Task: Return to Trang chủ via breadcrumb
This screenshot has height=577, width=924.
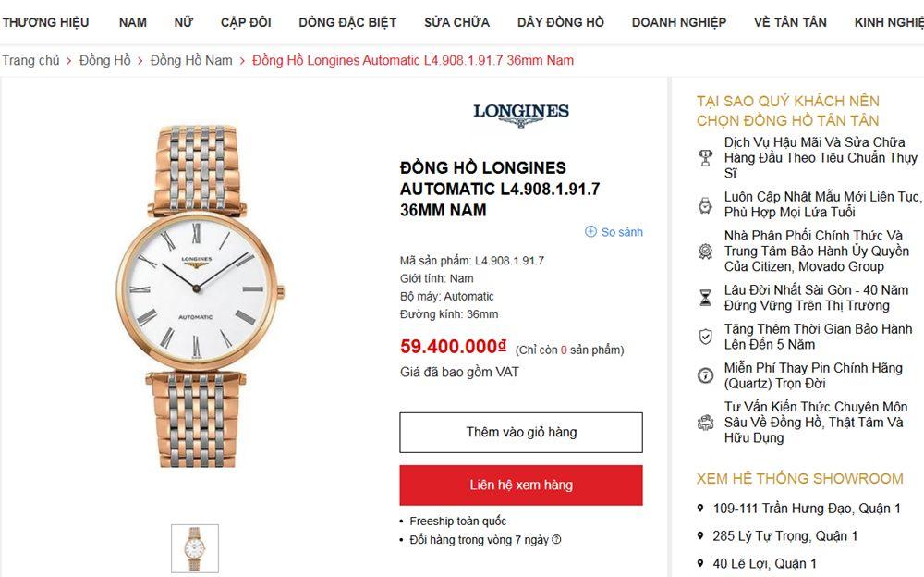Action: click(x=30, y=60)
